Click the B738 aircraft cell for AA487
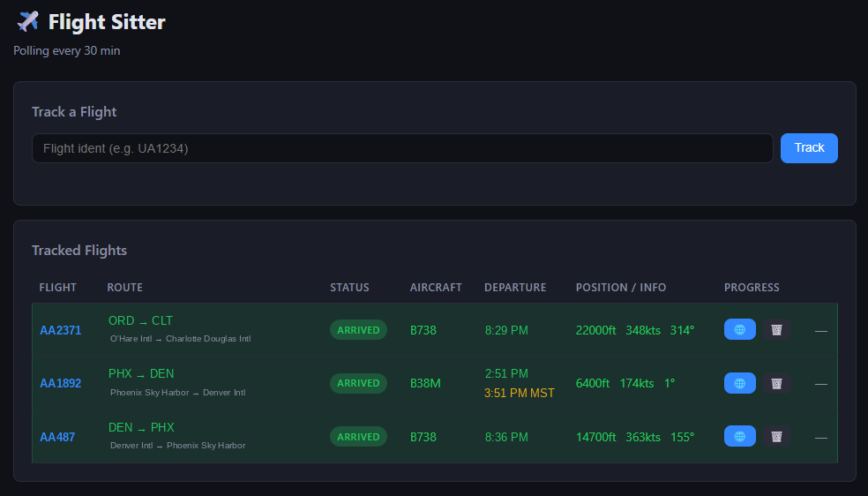Image resolution: width=868 pixels, height=496 pixels. [x=423, y=438]
